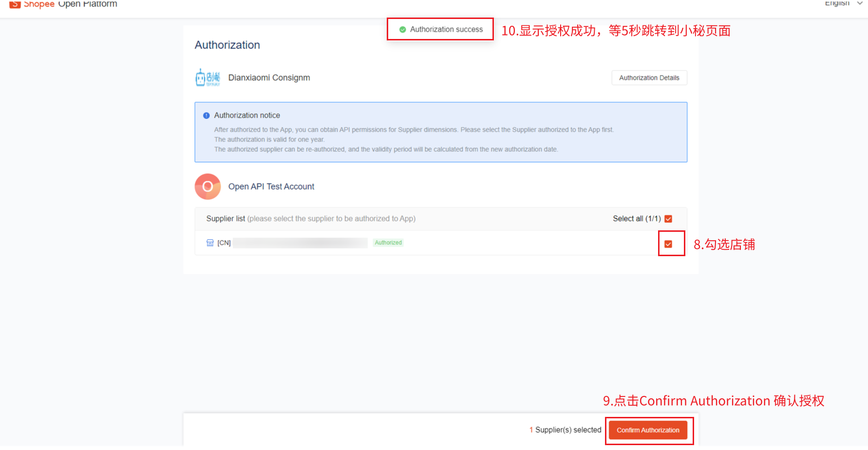The width and height of the screenshot is (868, 450).
Task: Click the Open API Test Account name
Action: [271, 187]
